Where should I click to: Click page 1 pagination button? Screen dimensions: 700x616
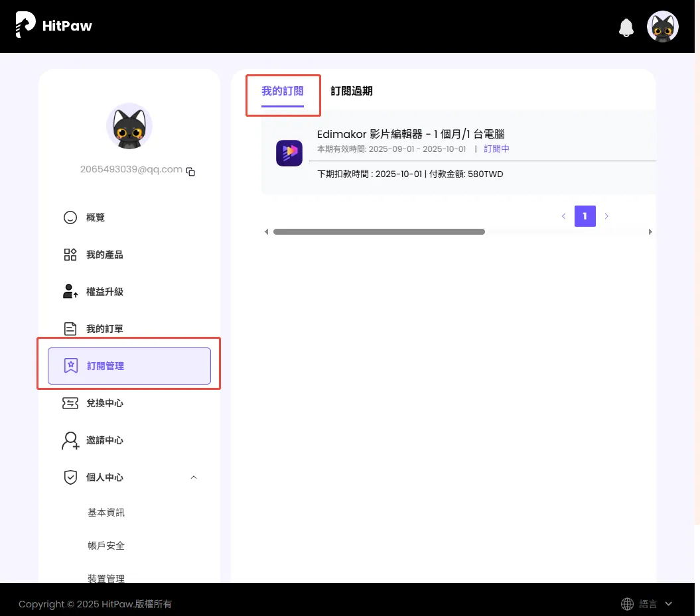(585, 216)
